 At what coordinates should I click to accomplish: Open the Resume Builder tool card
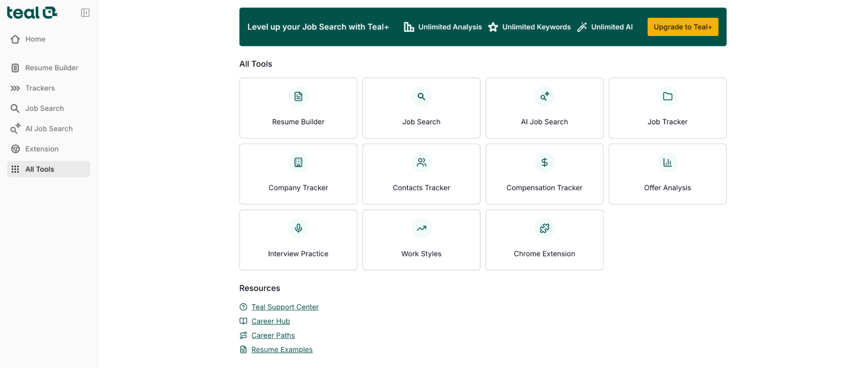tap(298, 108)
